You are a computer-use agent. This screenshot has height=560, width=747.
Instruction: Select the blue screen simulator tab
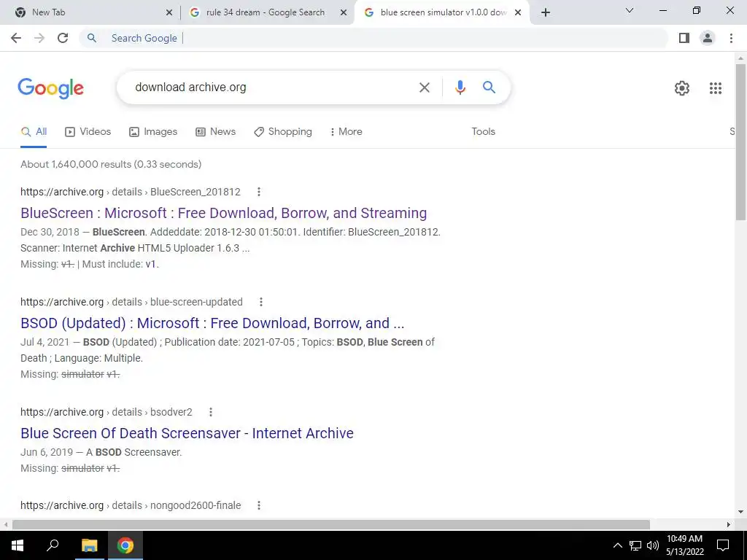pyautogui.click(x=441, y=12)
